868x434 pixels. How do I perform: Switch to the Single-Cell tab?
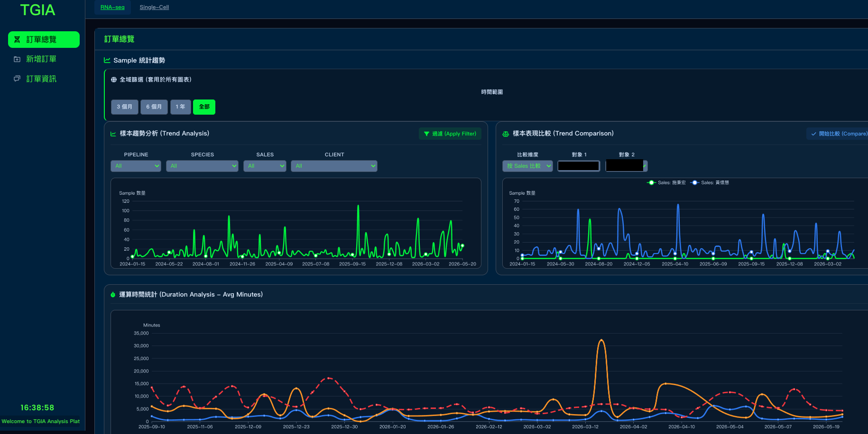tap(154, 7)
